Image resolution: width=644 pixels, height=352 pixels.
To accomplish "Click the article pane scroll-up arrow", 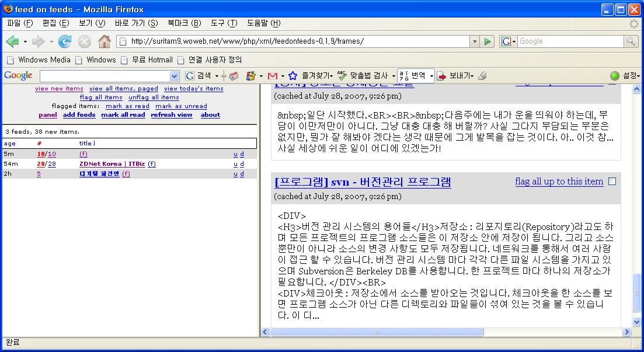I will click(636, 89).
